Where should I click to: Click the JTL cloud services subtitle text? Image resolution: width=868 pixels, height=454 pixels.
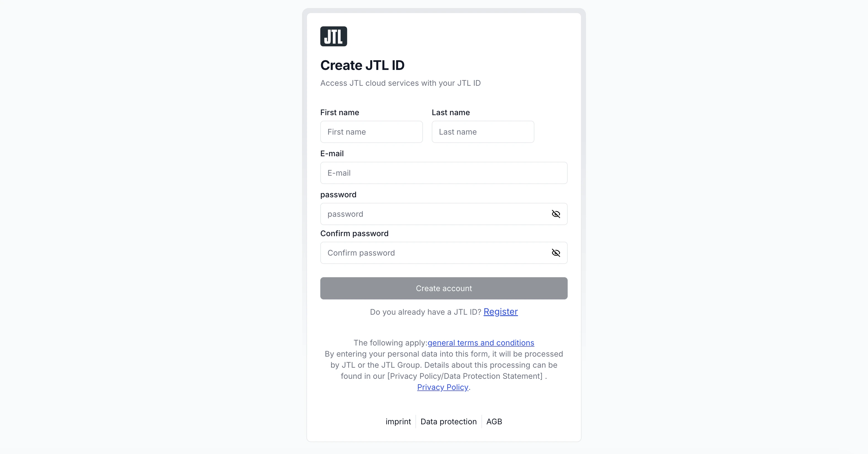click(400, 83)
